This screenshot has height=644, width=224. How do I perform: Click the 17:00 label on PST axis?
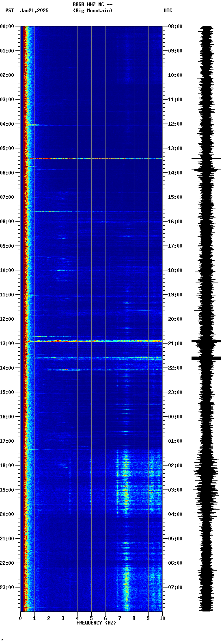point(7,441)
